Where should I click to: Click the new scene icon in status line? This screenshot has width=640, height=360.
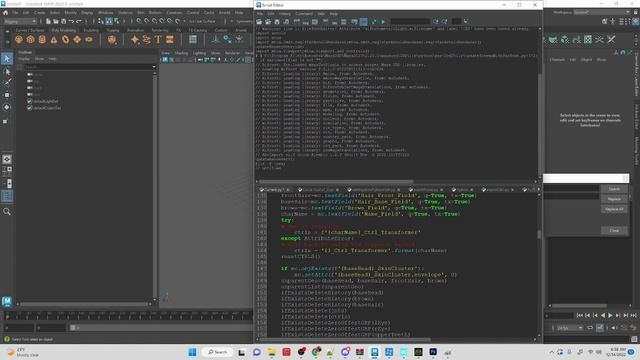click(x=48, y=21)
